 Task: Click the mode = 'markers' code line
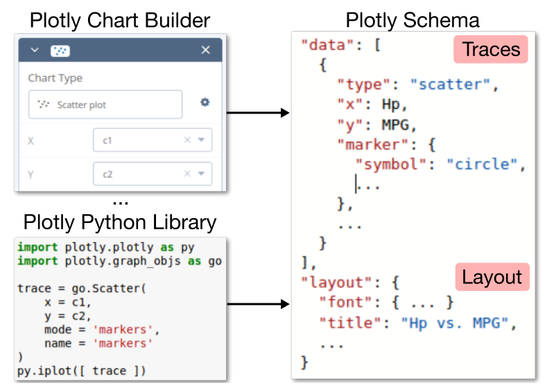click(x=102, y=330)
